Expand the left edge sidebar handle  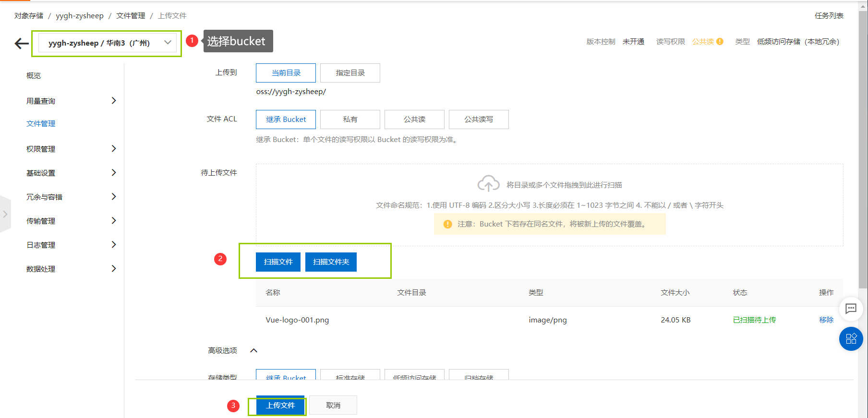[x=5, y=214]
